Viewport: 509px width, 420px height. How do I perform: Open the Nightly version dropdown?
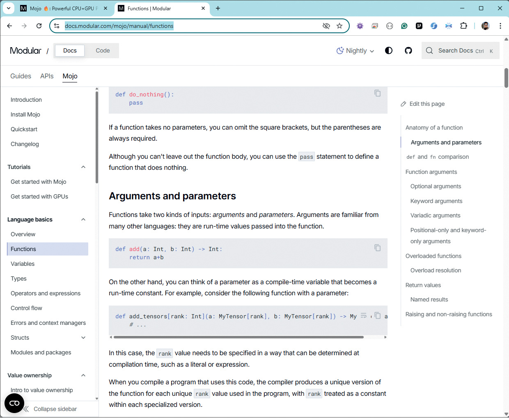[355, 50]
